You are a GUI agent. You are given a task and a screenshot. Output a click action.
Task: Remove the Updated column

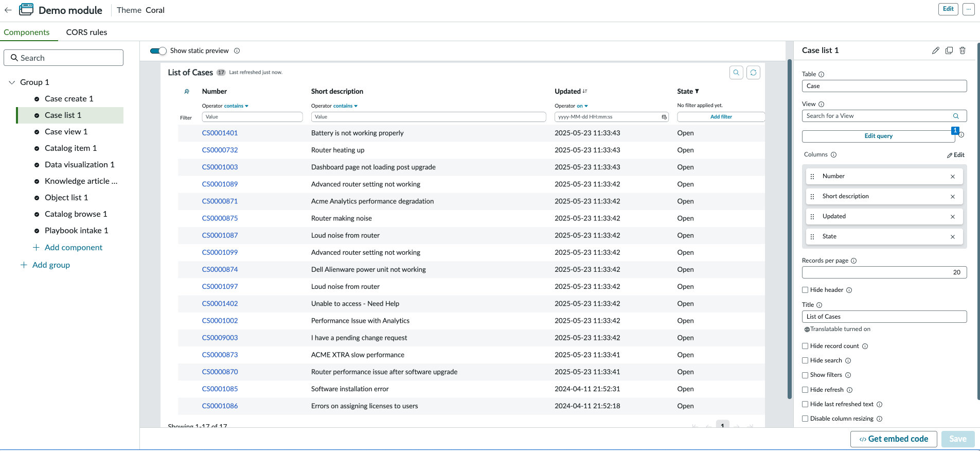953,217
